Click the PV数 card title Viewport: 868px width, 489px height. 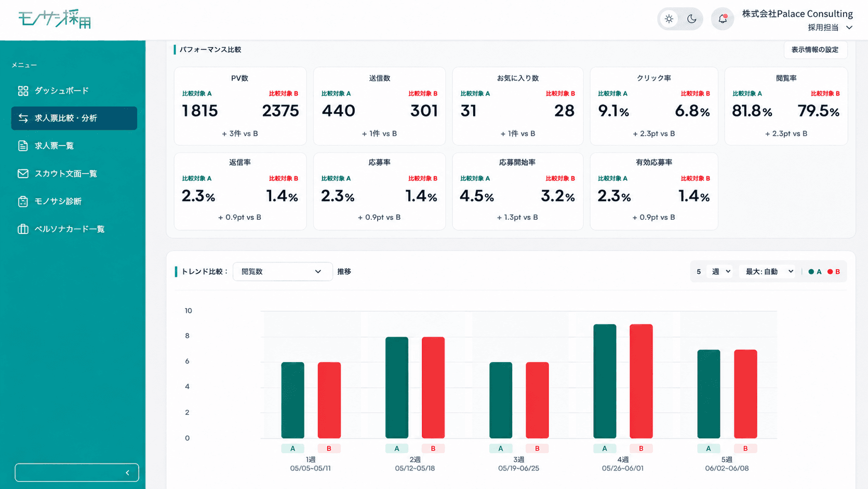[240, 78]
